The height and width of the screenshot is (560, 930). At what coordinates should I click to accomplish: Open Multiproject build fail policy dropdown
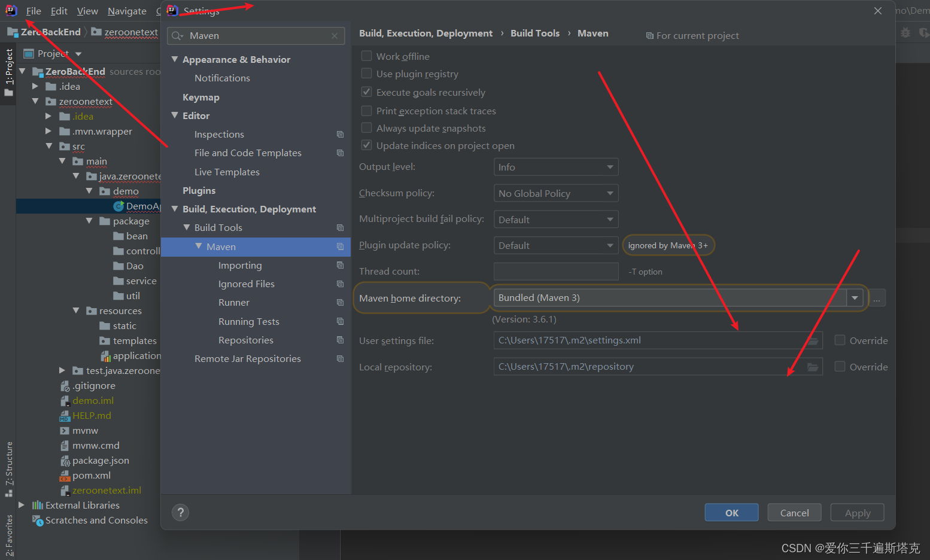556,220
